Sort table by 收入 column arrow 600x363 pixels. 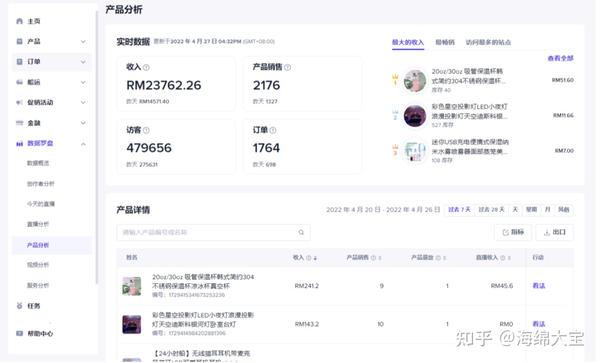point(315,258)
